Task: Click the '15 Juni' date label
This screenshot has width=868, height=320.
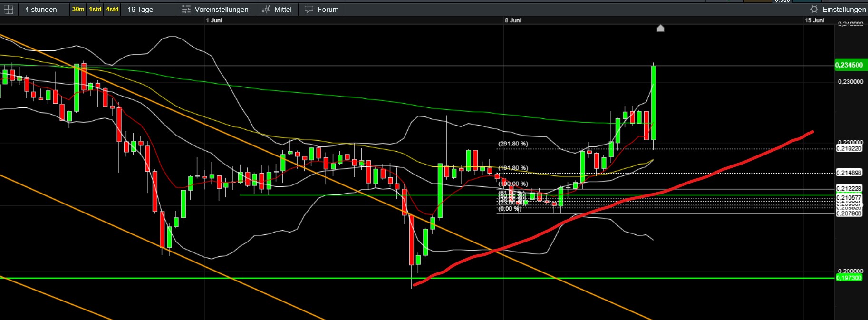Action: click(x=814, y=20)
